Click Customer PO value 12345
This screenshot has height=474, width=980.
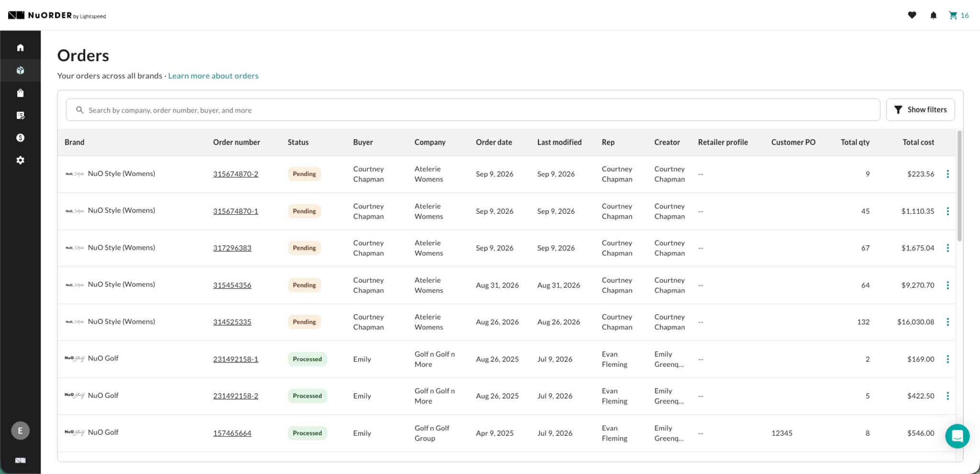782,433
